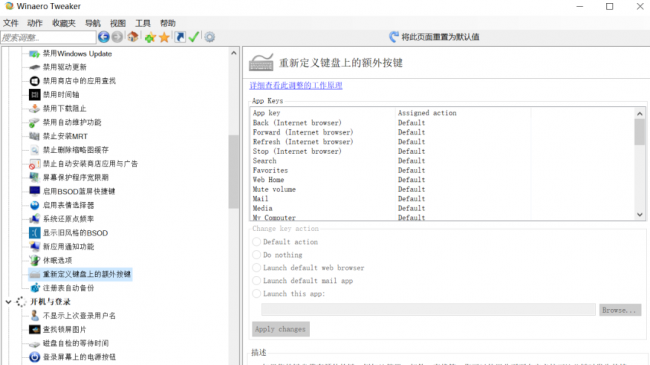Viewport: 650px width, 365px height.
Task: Select the Default action radio button
Action: pos(257,242)
